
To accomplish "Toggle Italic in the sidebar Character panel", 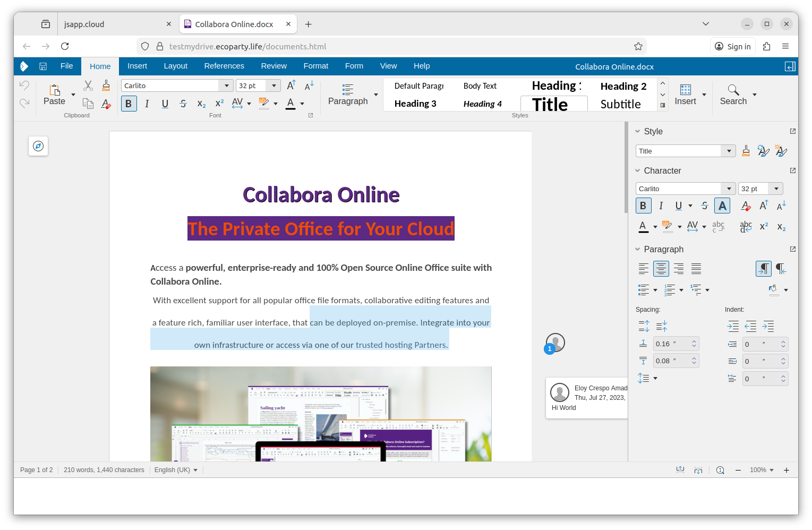I will tap(661, 206).
